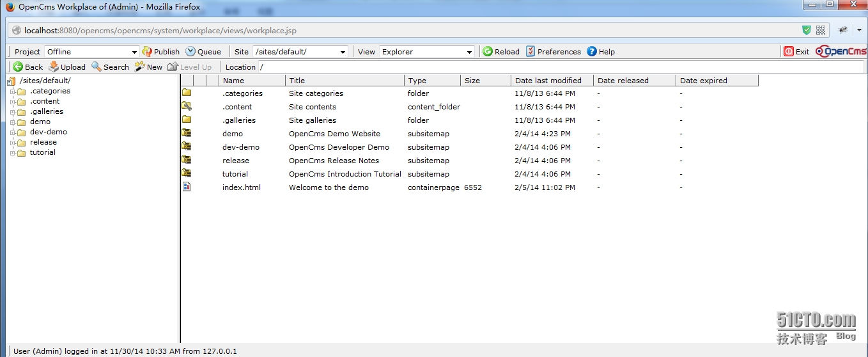Create a New resource with wand icon
The width and height of the screenshot is (868, 357).
tap(140, 67)
